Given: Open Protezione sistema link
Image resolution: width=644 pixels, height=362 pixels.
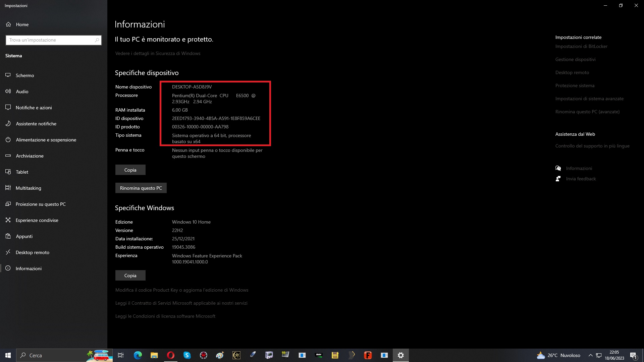Looking at the screenshot, I should click(575, 85).
